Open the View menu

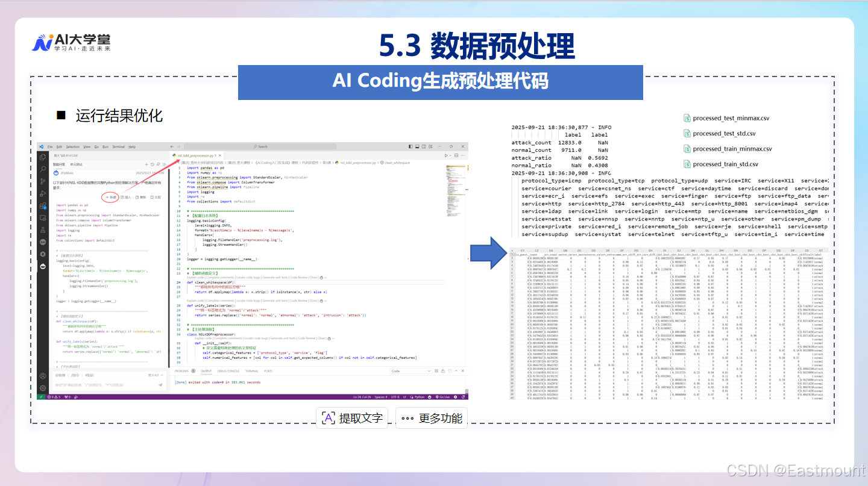(x=87, y=146)
